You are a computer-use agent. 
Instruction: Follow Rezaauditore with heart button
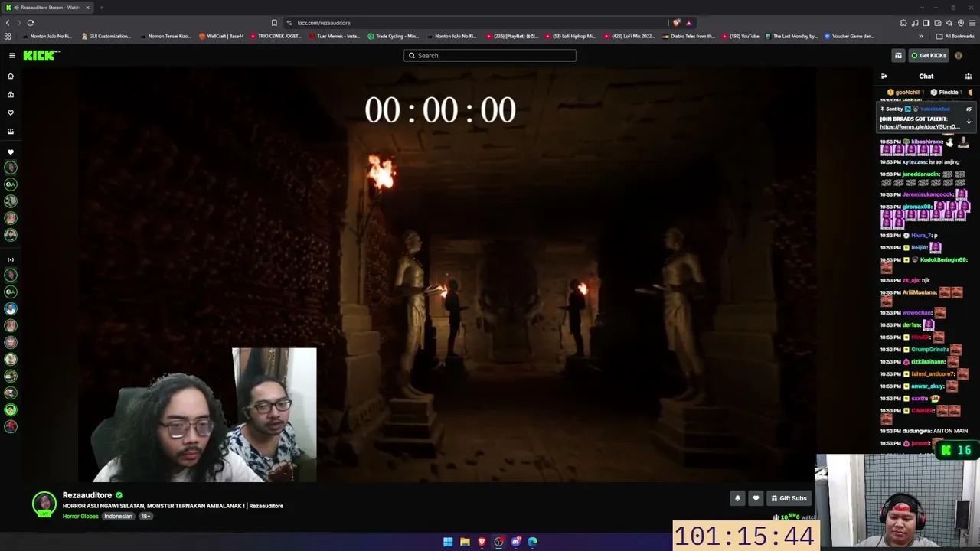coord(756,498)
